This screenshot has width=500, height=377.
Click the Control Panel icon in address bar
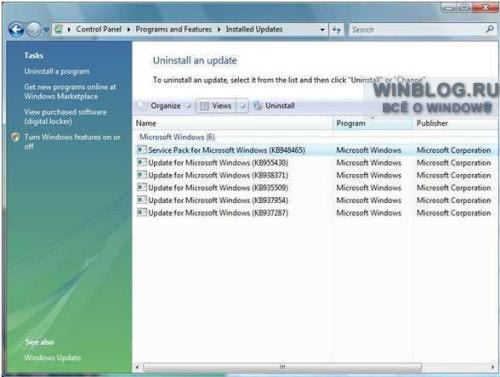59,29
